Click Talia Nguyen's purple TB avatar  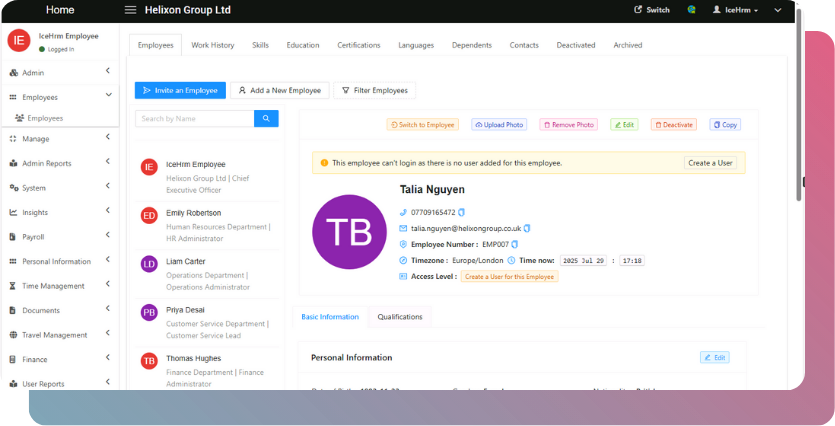tap(349, 232)
